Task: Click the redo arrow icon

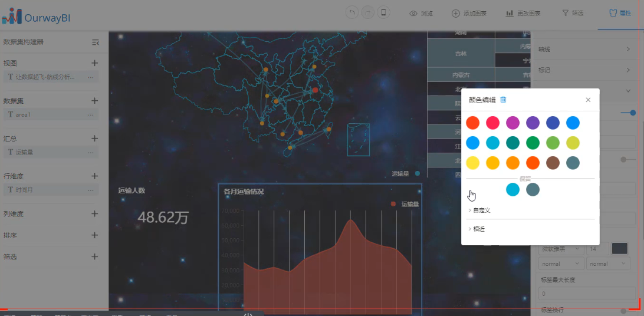Action: 367,13
